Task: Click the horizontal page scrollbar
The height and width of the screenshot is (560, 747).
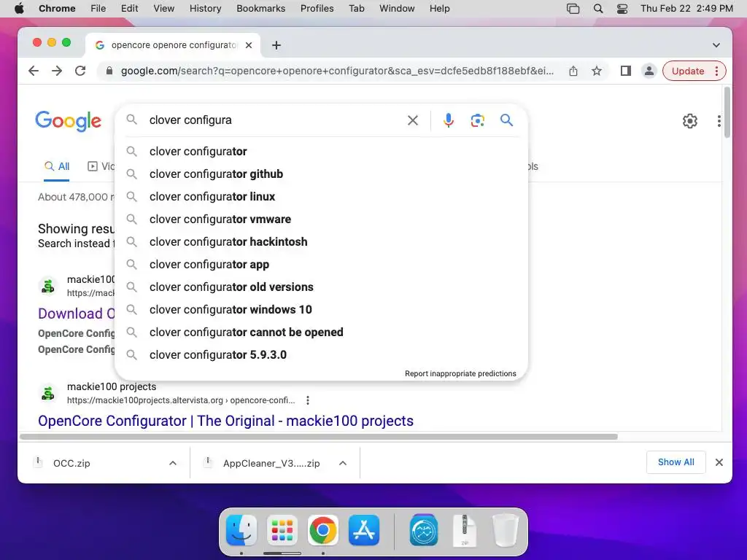Action: (x=320, y=437)
